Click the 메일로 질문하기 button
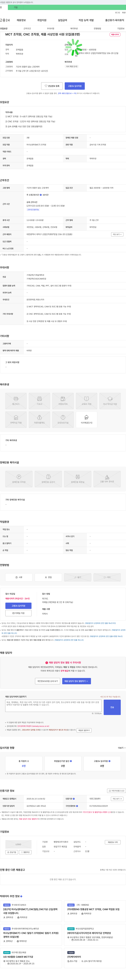126x980 pixels. pyautogui.click(x=84, y=730)
